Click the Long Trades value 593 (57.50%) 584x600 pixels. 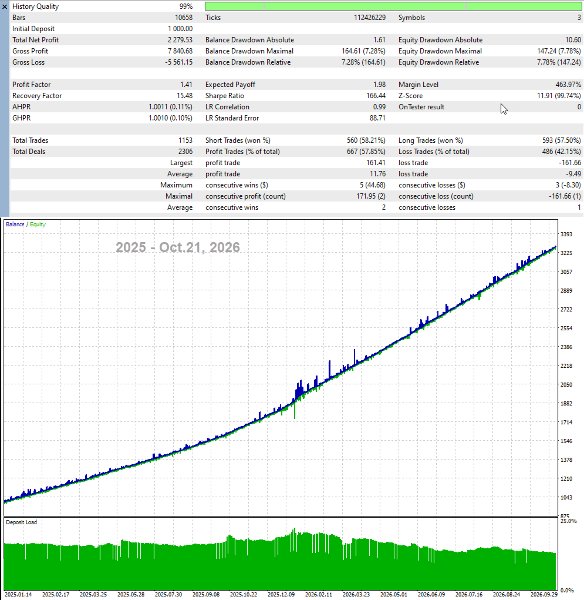pos(561,140)
